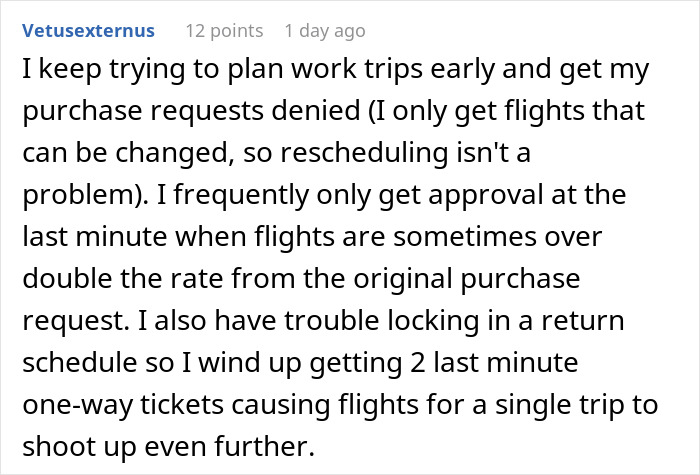Click the "1 day ago" timestamp
This screenshot has width=700, height=475.
[x=325, y=31]
